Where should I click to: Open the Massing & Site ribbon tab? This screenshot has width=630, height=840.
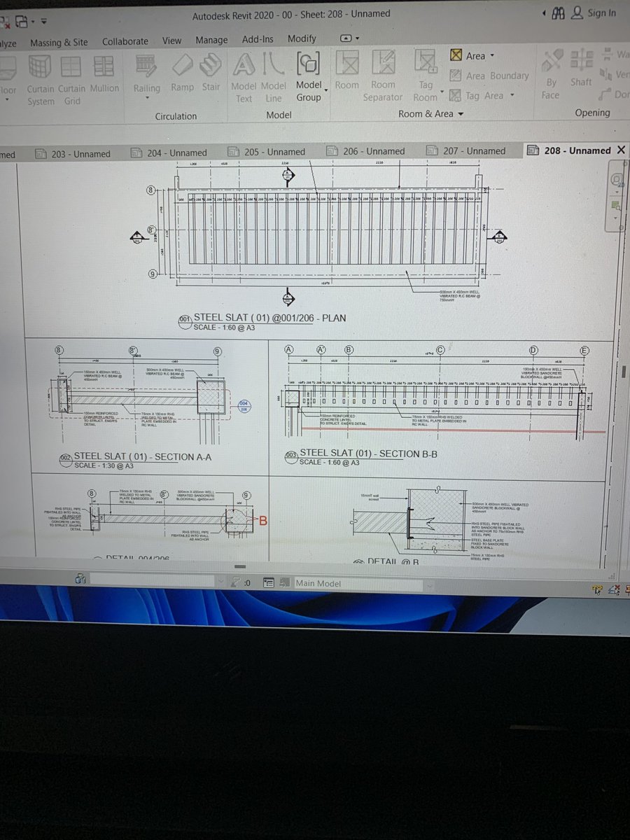(x=59, y=42)
